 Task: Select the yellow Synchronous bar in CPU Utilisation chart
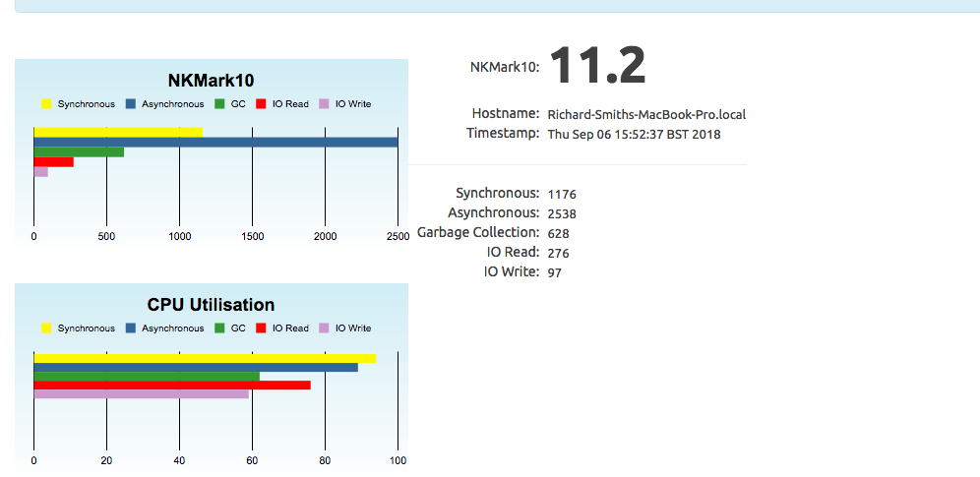pos(205,358)
